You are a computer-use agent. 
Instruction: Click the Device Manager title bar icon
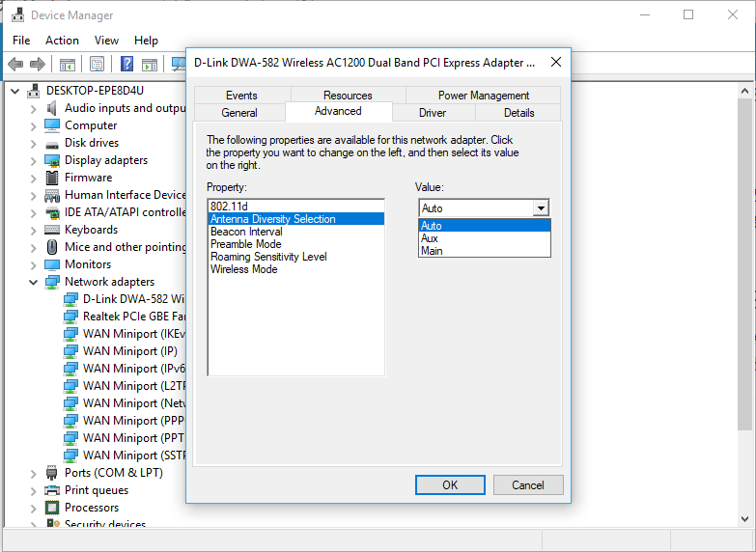17,14
